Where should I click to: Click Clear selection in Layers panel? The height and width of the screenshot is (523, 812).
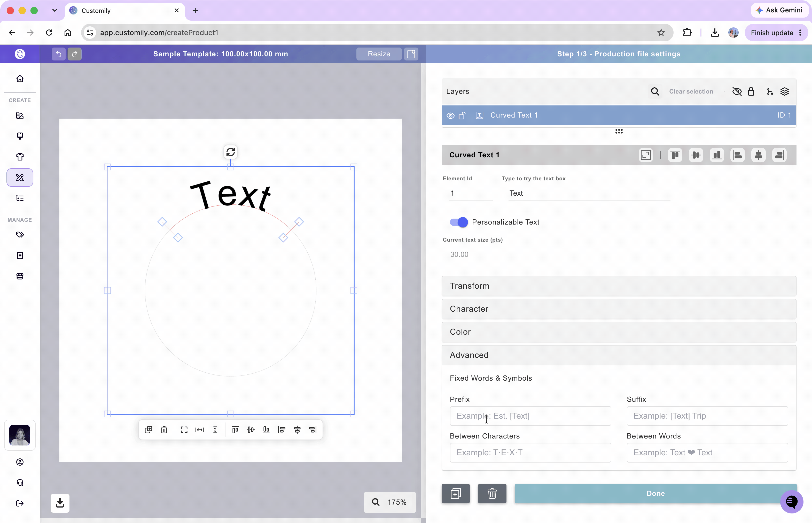click(x=691, y=92)
